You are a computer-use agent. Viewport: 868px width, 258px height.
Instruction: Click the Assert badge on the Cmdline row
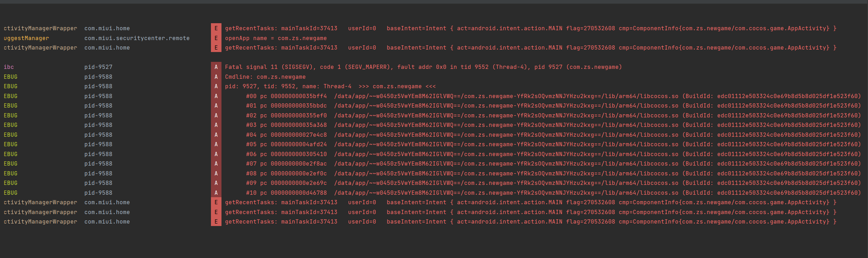point(216,77)
